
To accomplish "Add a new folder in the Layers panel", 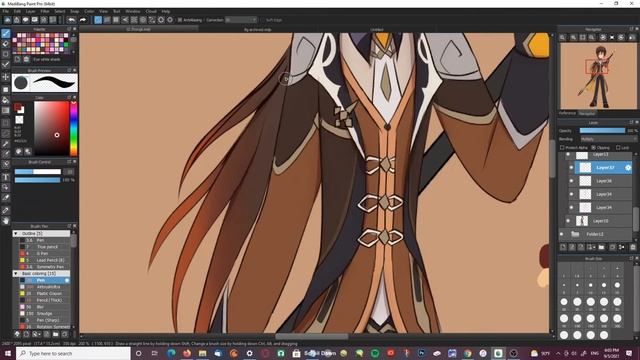I will point(601,247).
